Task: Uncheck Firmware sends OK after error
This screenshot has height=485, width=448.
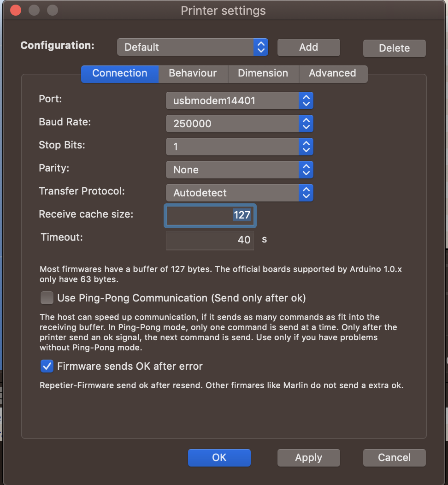Action: click(47, 366)
